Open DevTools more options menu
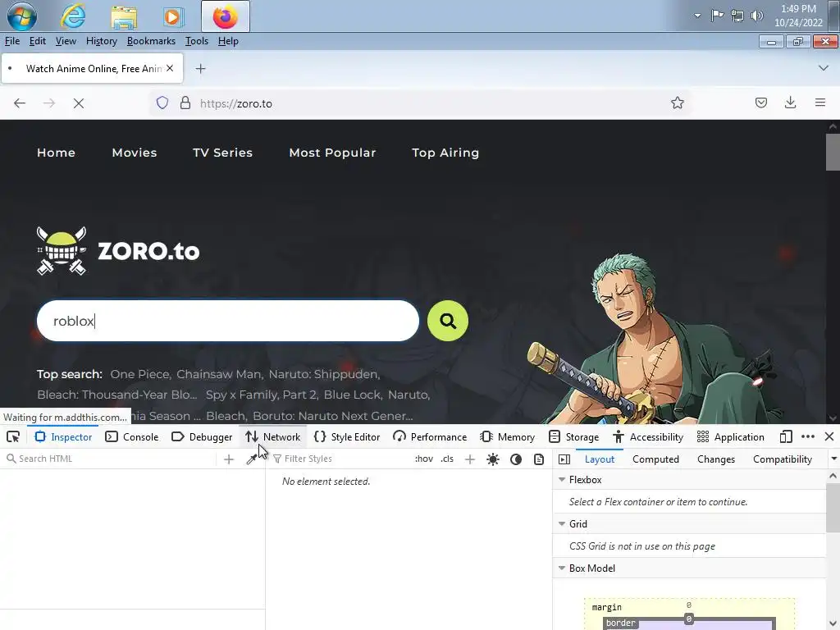Screen dimensions: 840x630 pos(808,437)
